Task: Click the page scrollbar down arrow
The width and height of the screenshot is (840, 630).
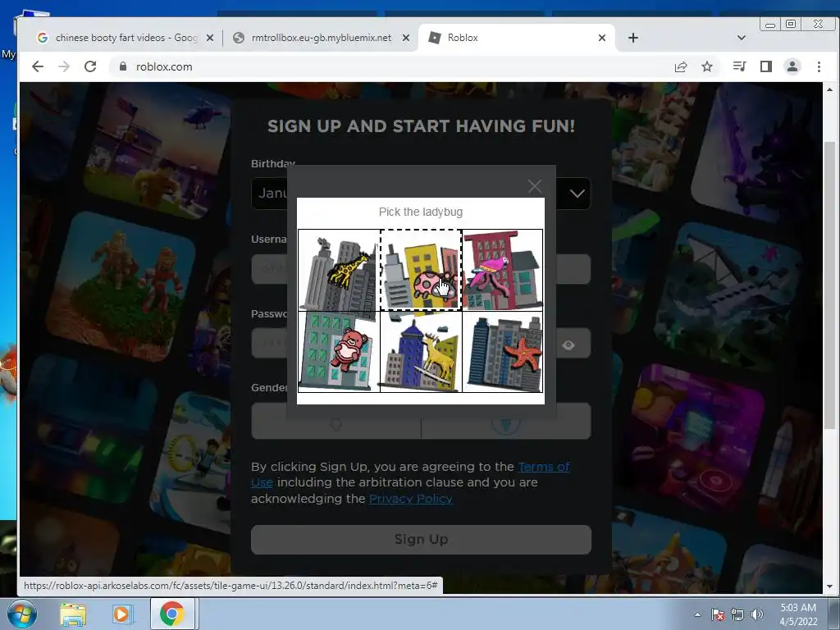Action: tap(829, 586)
